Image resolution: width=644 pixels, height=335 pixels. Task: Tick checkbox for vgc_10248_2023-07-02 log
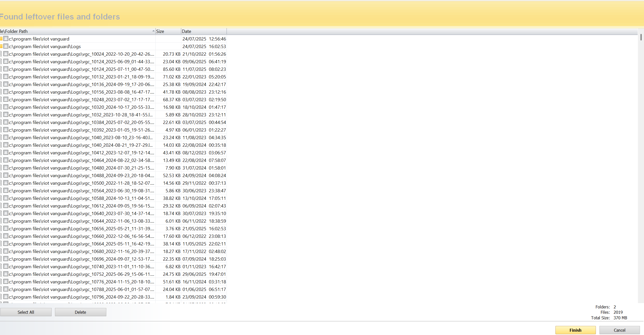6,99
